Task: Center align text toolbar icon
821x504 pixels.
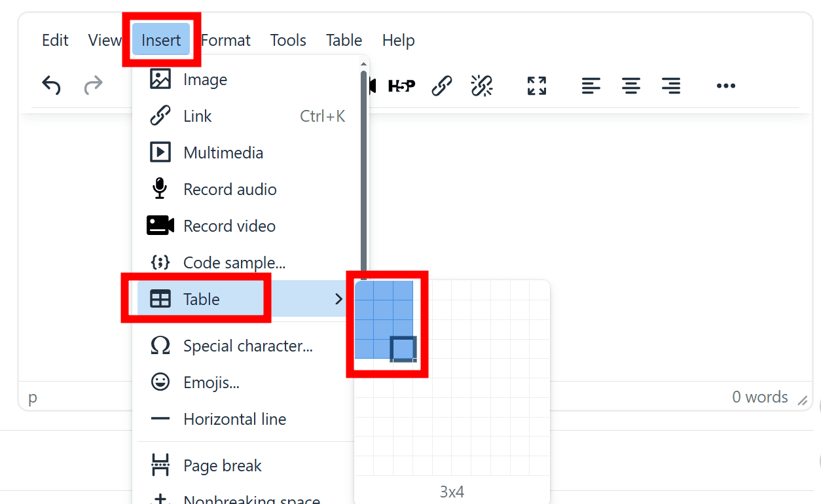Action: [631, 86]
